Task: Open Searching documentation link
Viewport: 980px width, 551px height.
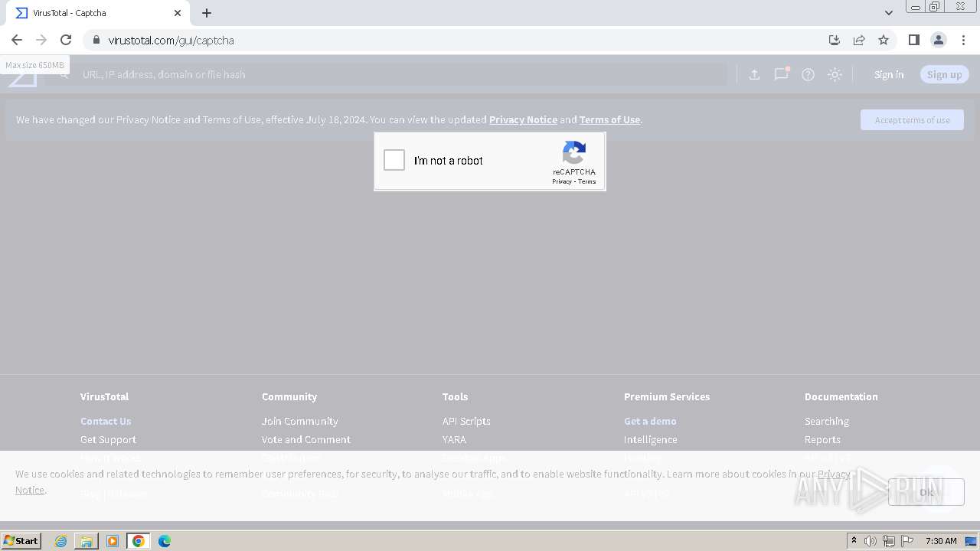Action: click(x=826, y=421)
